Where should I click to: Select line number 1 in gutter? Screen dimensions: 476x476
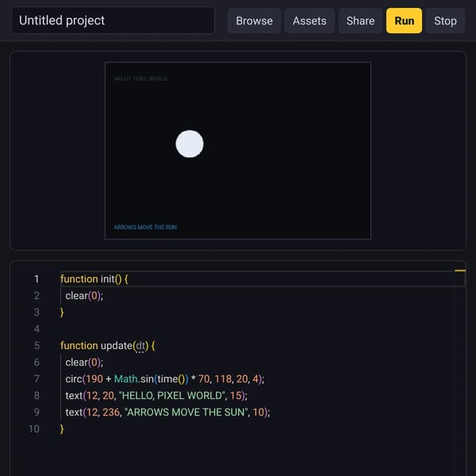[36, 279]
